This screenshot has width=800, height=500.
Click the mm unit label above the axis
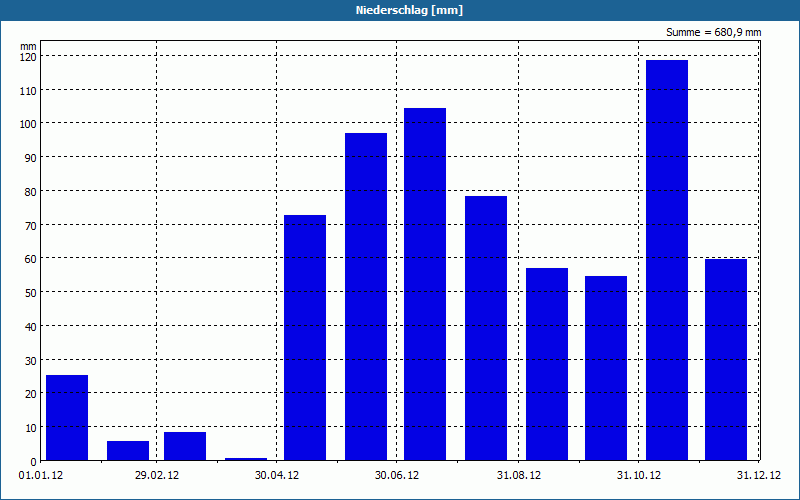[x=29, y=46]
